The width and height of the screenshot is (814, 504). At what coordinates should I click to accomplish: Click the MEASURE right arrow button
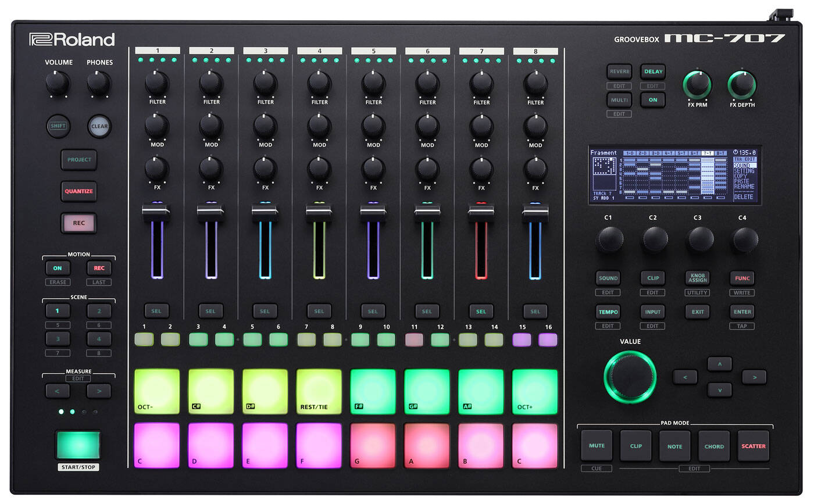coord(99,391)
